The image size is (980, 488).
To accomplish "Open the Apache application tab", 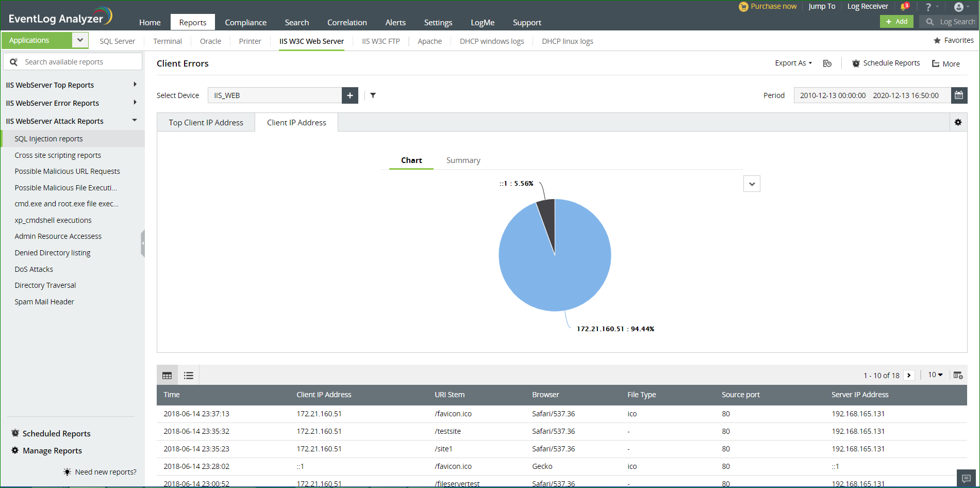I will [430, 41].
